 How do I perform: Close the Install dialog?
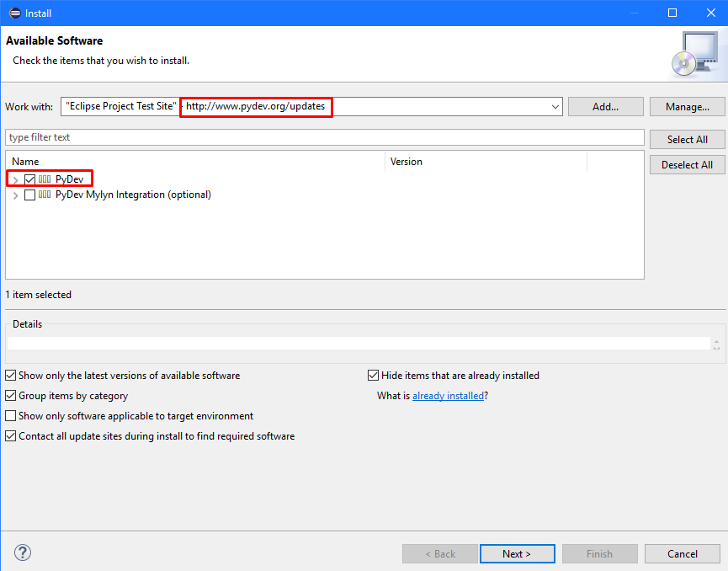pyautogui.click(x=711, y=13)
